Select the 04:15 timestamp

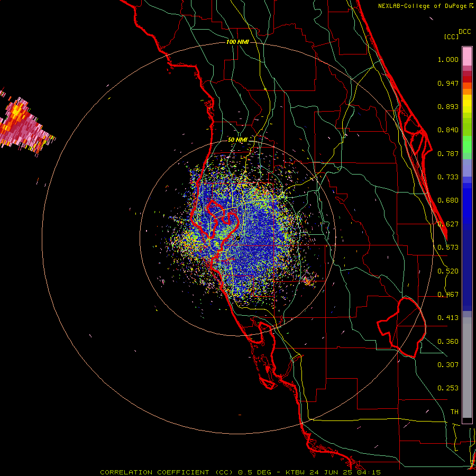click(368, 472)
